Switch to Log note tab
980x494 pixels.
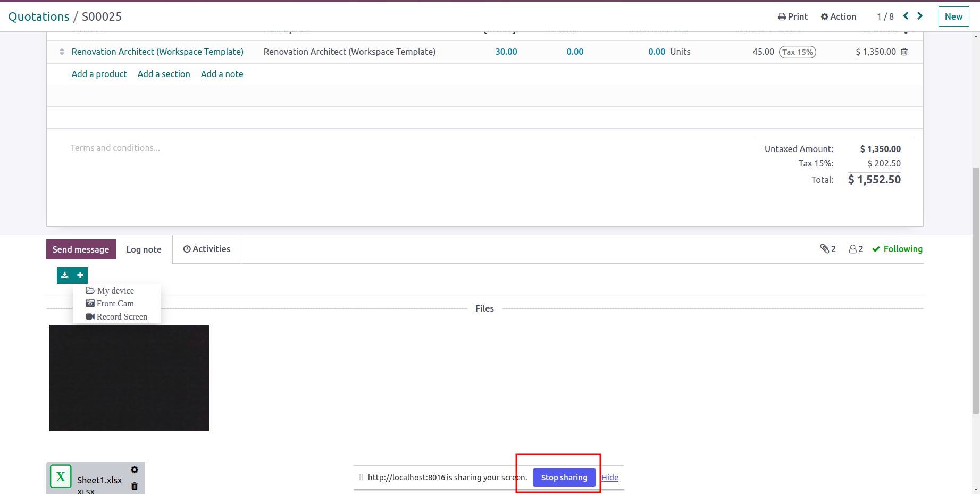[x=144, y=249]
